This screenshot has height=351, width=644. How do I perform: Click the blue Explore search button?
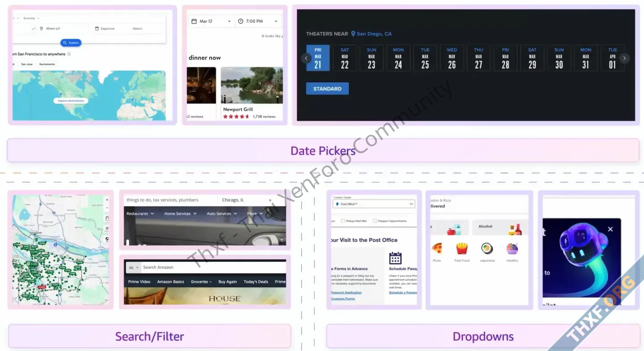71,43
